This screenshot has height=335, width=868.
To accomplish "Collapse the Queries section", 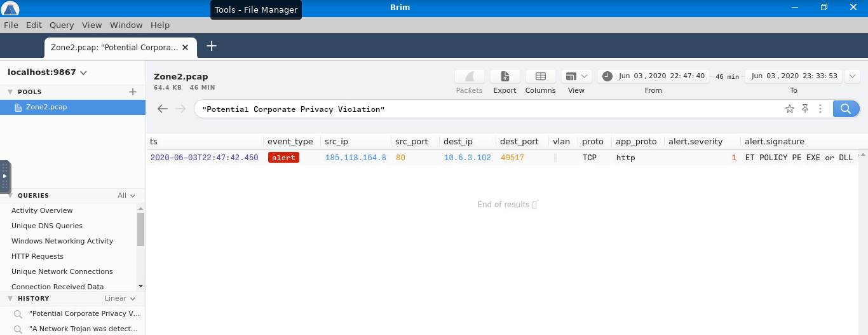I will click(x=10, y=196).
